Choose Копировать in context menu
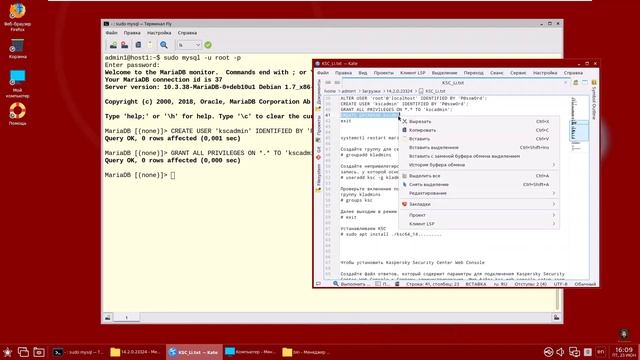Viewport: 640px width, 360px height. pos(479,130)
